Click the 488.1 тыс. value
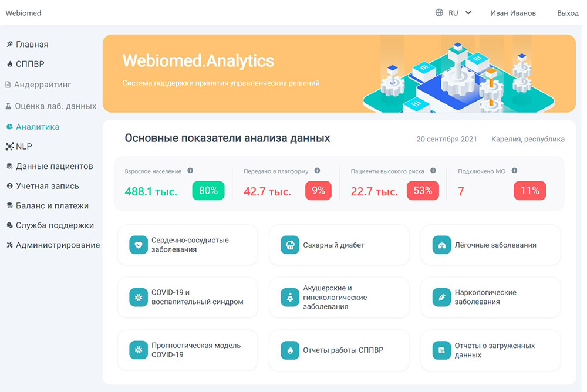 [151, 192]
